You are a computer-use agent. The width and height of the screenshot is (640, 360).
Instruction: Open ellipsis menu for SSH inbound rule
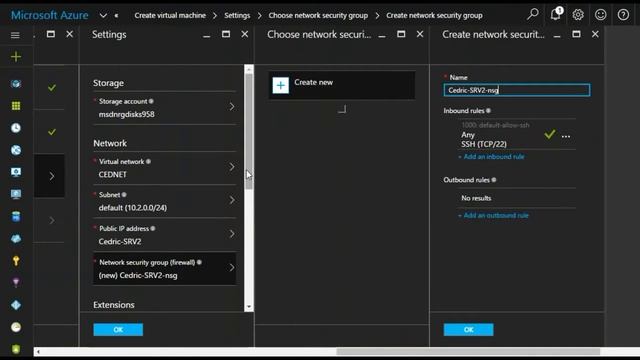pyautogui.click(x=566, y=137)
